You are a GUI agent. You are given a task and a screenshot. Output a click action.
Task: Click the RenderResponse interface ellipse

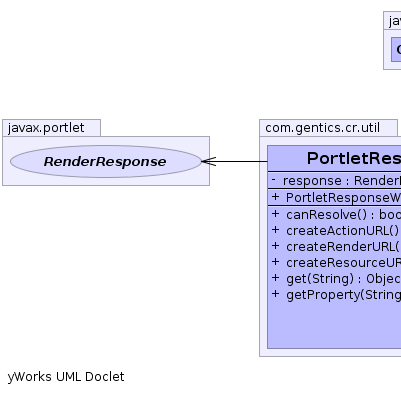[106, 161]
